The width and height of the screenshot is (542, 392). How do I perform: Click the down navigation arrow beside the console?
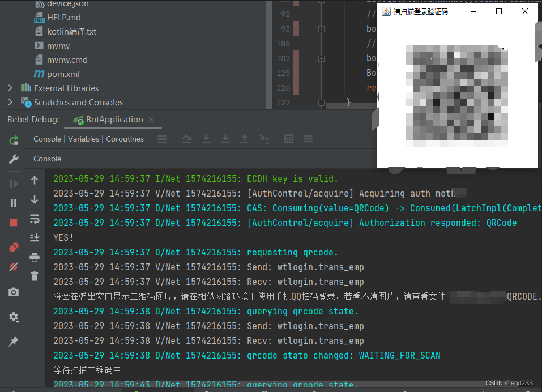[35, 199]
